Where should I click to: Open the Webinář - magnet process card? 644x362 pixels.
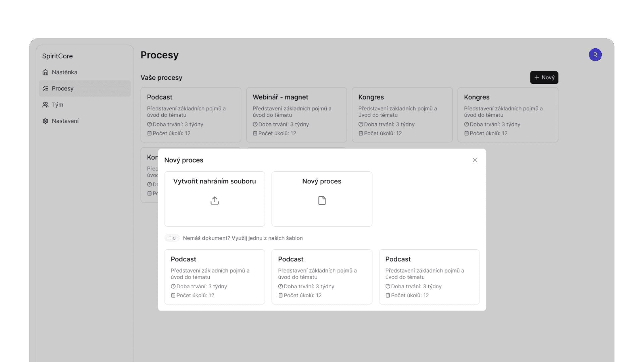pyautogui.click(x=297, y=115)
